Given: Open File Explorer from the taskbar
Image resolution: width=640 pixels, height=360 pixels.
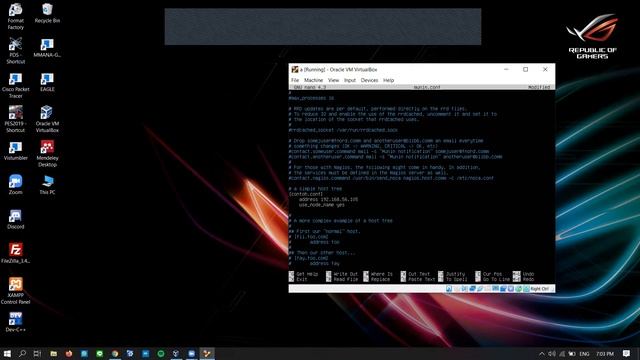Looking at the screenshot, I should click(53, 353).
